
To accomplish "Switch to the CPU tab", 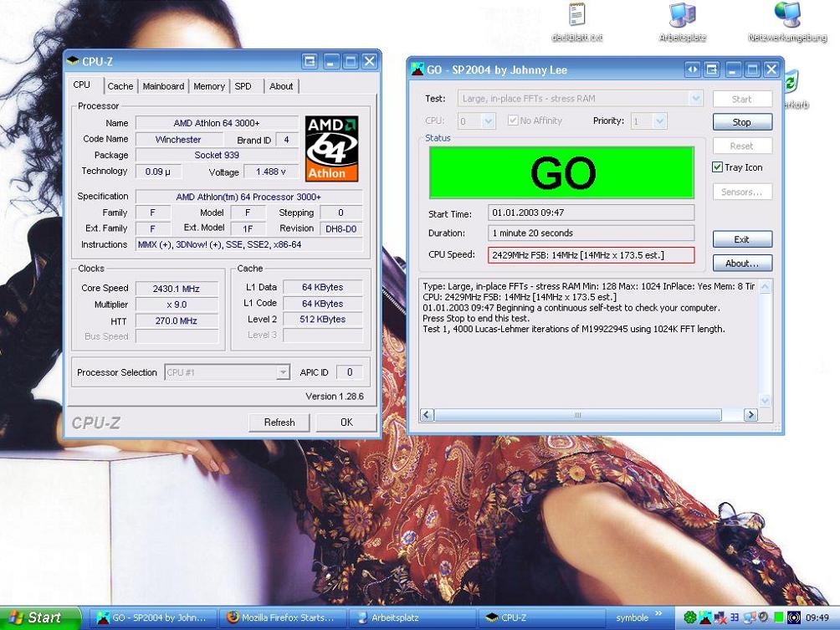I will point(81,85).
